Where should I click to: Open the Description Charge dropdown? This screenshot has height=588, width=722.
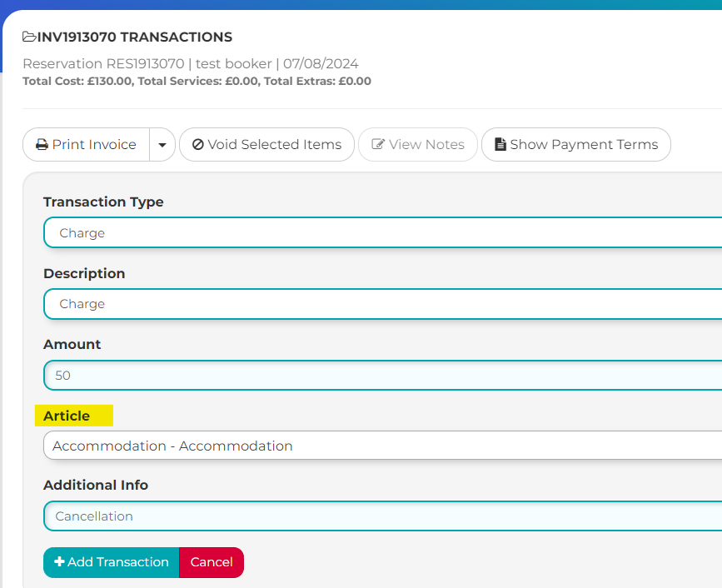pos(382,304)
